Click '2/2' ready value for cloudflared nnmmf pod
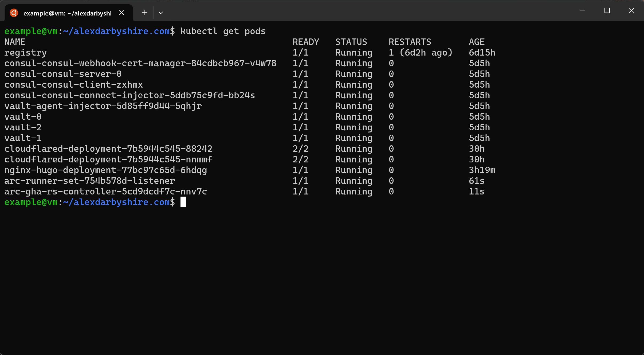The image size is (644, 355). pyautogui.click(x=301, y=159)
